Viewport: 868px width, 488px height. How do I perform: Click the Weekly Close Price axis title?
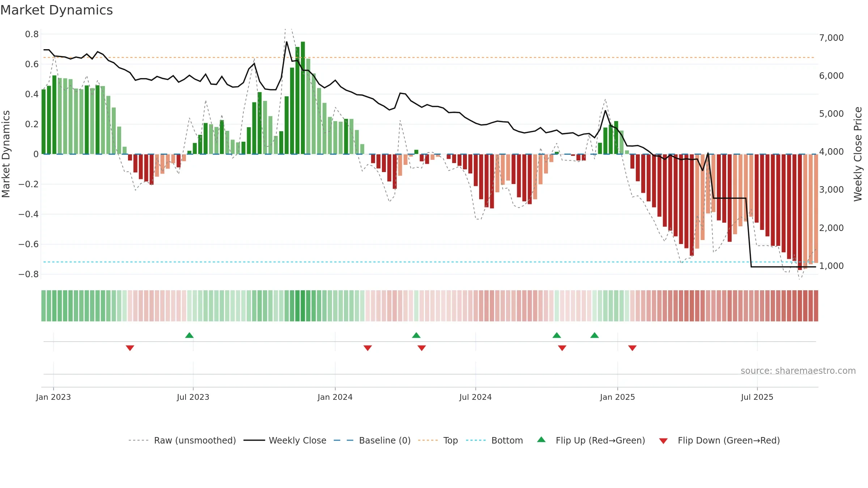click(x=858, y=154)
